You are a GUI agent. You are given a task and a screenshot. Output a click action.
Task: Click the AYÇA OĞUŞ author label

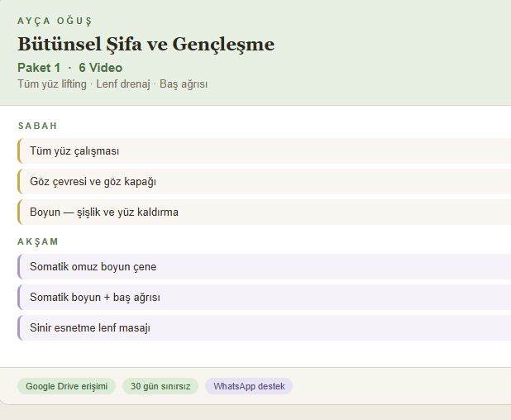55,21
